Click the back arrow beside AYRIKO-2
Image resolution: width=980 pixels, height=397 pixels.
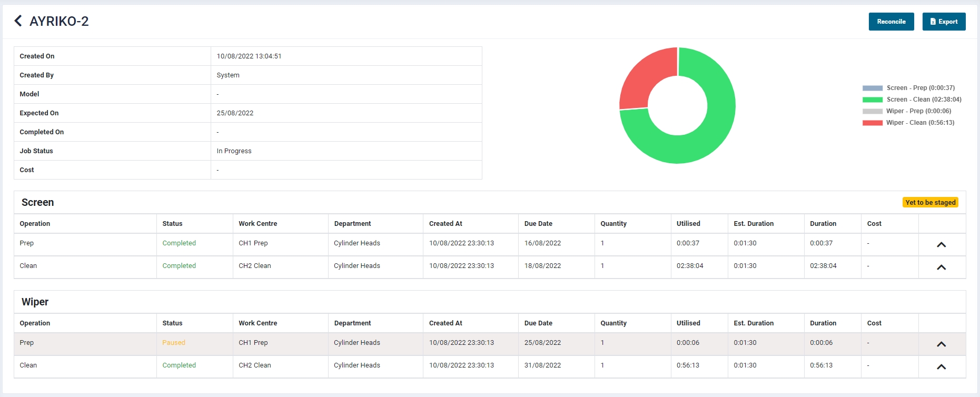18,21
